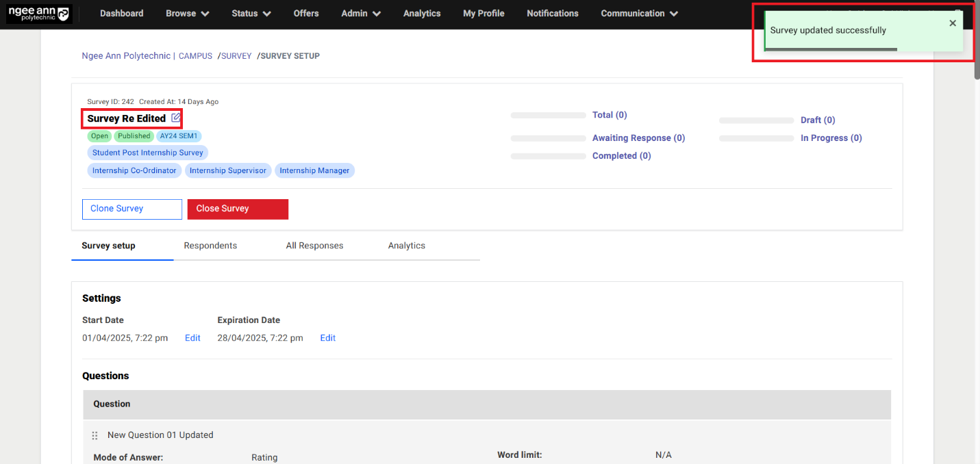Open the Status dropdown menu
Viewport: 980px width, 464px height.
(251, 14)
